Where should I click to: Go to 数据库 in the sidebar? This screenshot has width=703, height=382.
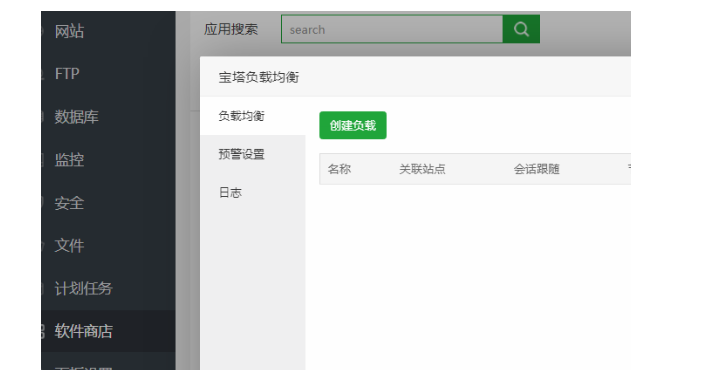point(76,117)
